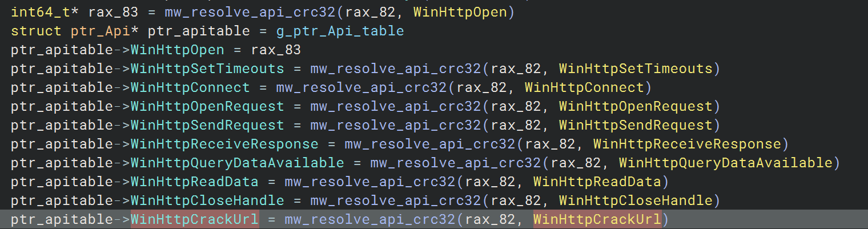This screenshot has height=229, width=868.
Task: Click the rax_83 value assigned to WinHttpOpen
Action: [276, 50]
